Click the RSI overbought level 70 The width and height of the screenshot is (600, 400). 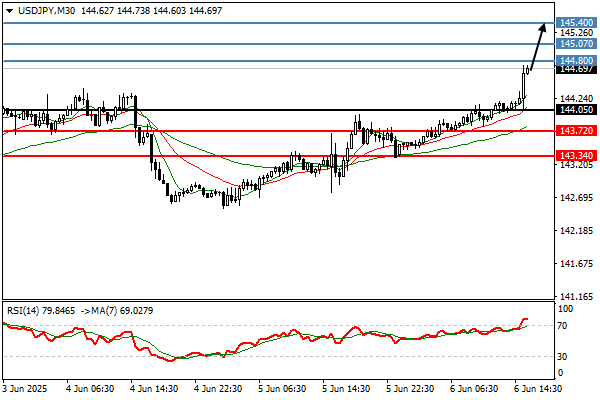[x=562, y=326]
